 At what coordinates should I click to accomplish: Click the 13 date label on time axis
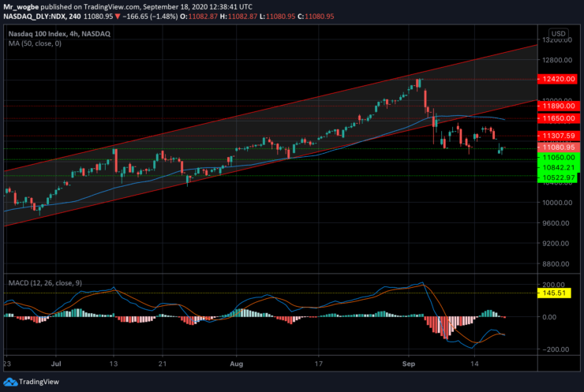(x=114, y=364)
